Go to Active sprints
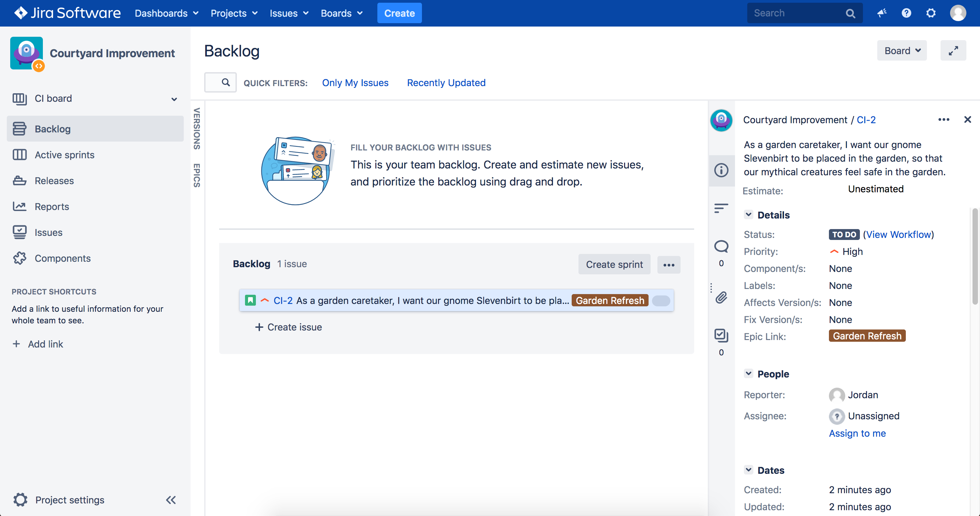Viewport: 980px width, 516px height. (95, 155)
